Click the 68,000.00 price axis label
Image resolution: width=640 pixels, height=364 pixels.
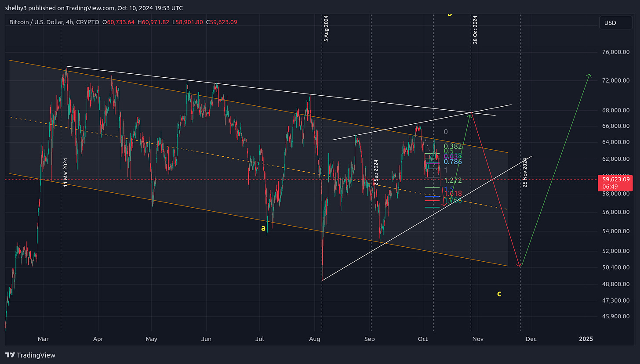(x=615, y=111)
